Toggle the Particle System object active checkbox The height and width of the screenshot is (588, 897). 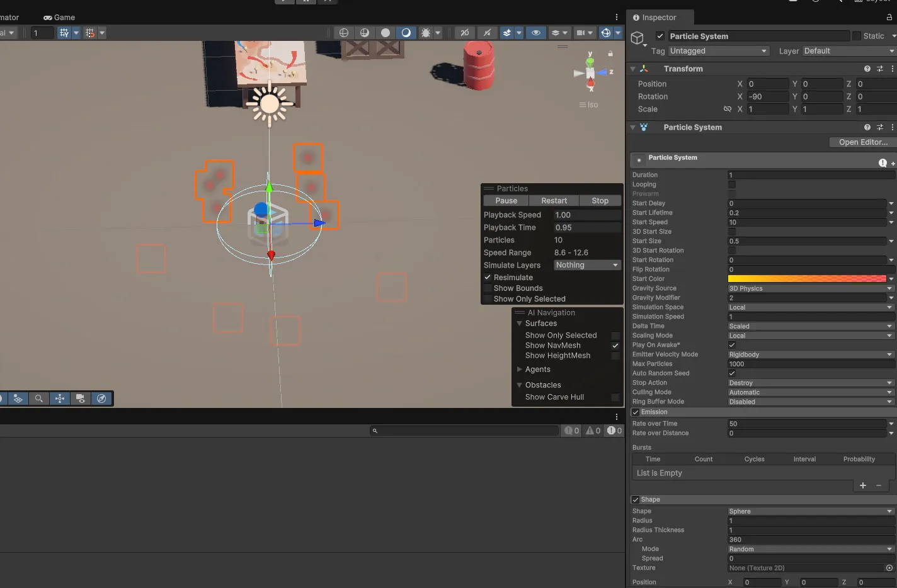(x=660, y=36)
